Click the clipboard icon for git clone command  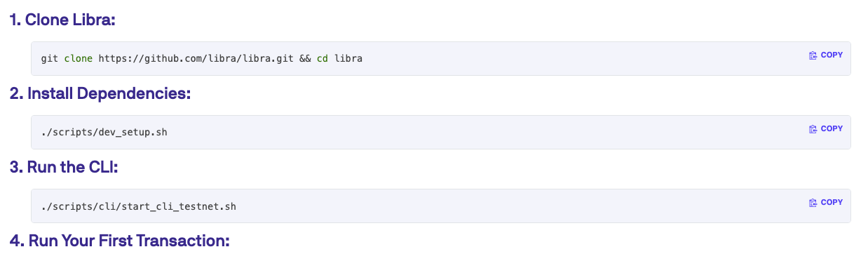pos(813,55)
